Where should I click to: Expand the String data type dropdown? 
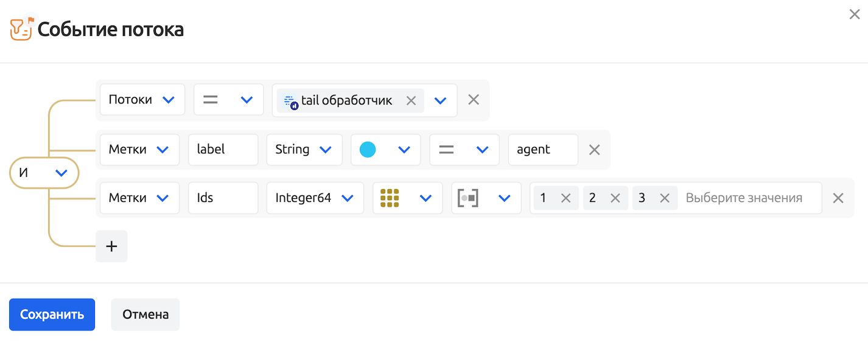pyautogui.click(x=304, y=150)
